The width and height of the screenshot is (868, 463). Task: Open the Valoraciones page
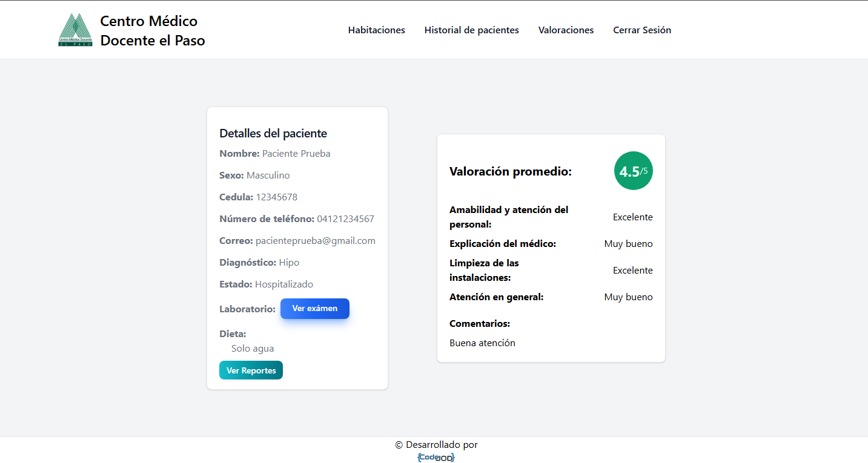[x=566, y=30]
